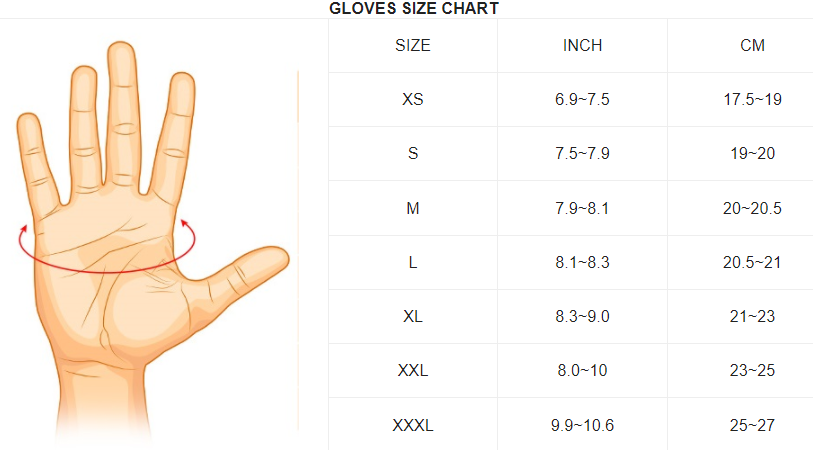Image resolution: width=813 pixels, height=450 pixels.
Task: Click the 23~25 cm measurement
Action: click(x=752, y=371)
